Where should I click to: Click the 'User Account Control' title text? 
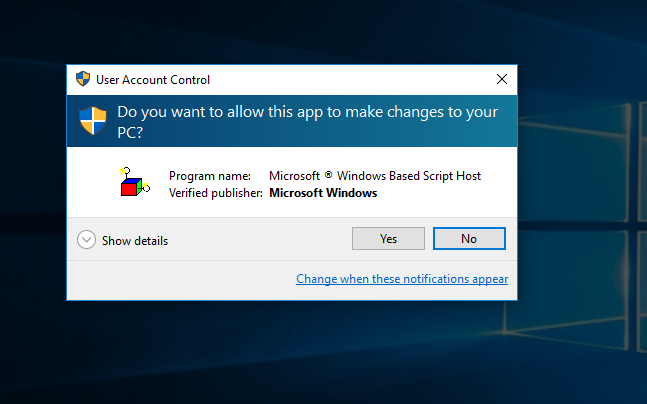click(153, 80)
